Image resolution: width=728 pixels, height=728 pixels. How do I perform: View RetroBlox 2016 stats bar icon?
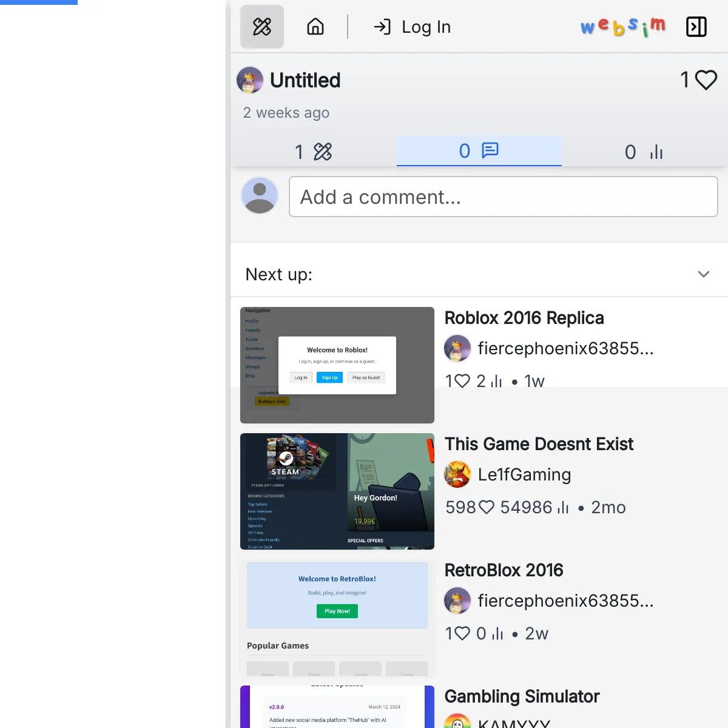pyautogui.click(x=497, y=633)
